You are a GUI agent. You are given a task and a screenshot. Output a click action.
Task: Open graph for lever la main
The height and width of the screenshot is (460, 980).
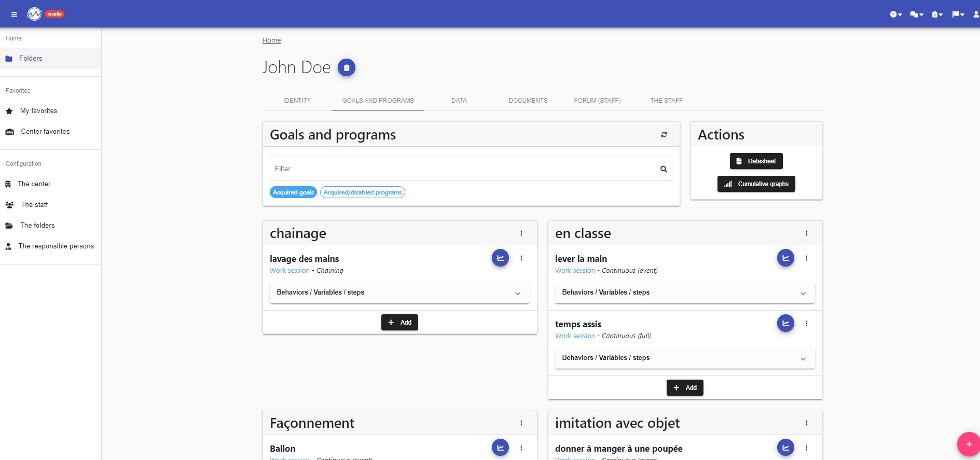coord(785,258)
